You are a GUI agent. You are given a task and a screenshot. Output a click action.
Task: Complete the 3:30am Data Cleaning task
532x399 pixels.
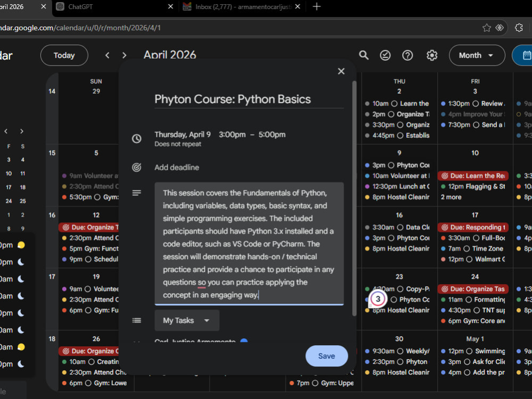click(400, 227)
